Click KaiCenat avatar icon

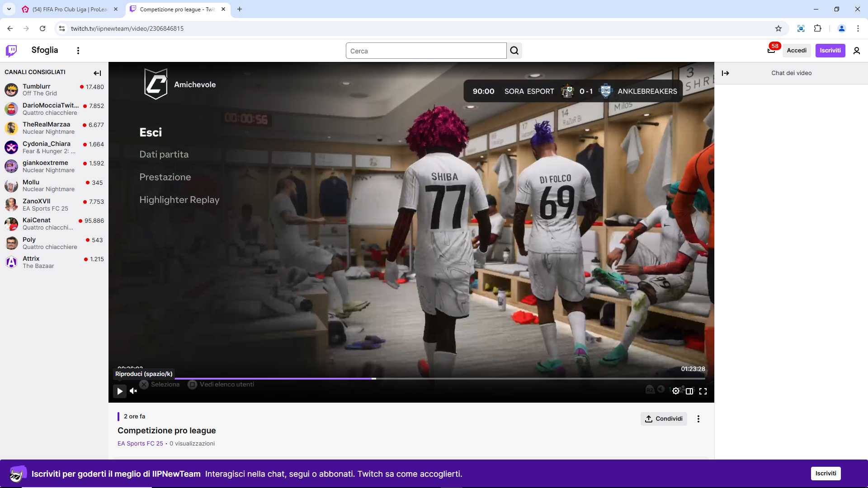11,224
